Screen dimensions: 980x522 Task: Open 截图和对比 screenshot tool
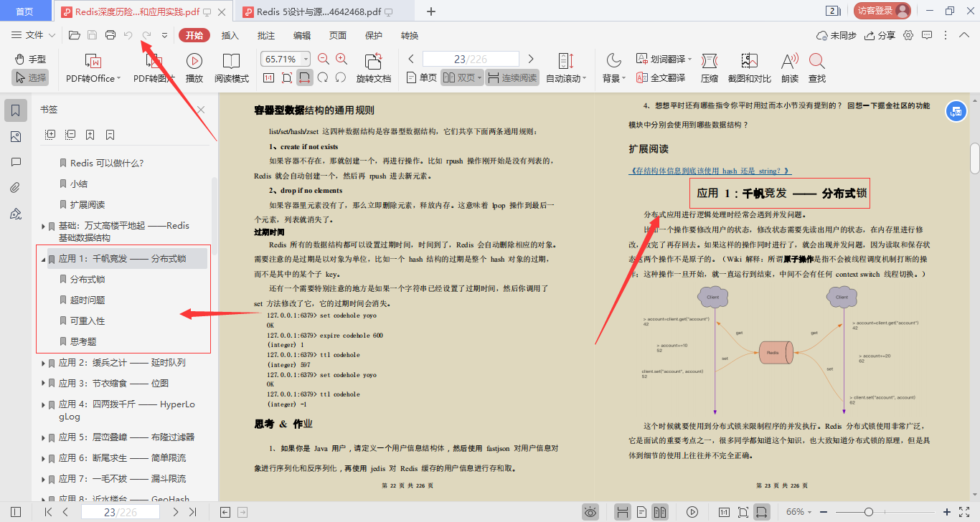[x=750, y=68]
